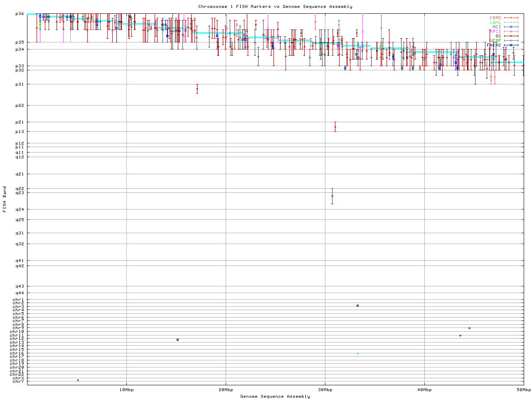Click the RPCI magenta legend marker

pos(511,32)
